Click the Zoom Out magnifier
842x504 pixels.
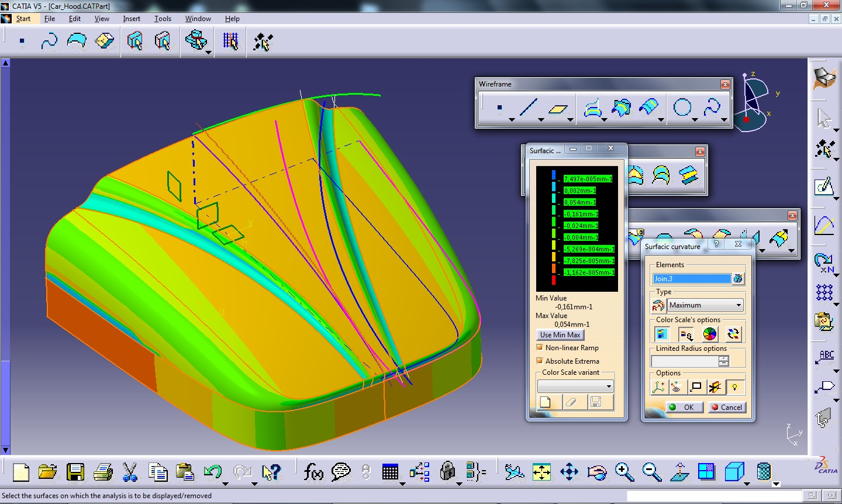click(651, 471)
